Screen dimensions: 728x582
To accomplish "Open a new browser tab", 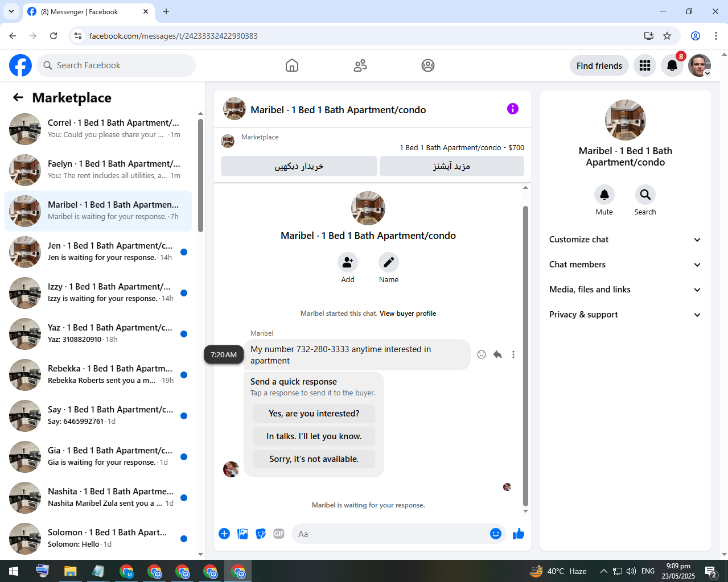I will tap(166, 11).
